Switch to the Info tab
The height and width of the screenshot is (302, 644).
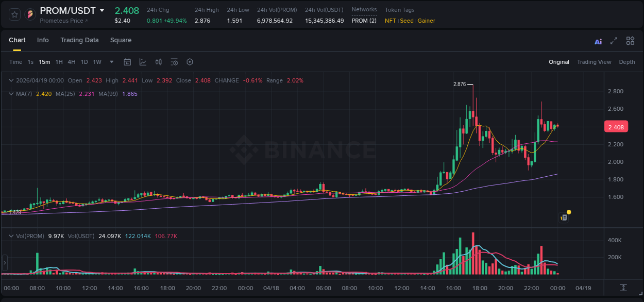click(x=43, y=40)
